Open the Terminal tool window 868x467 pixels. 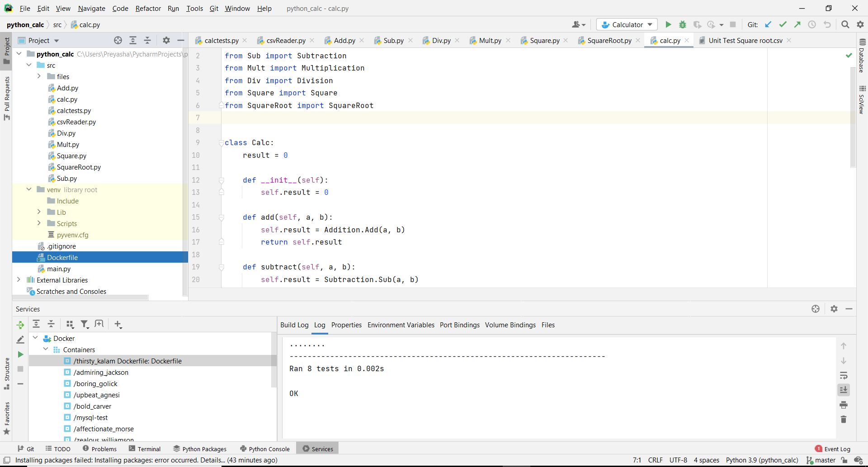145,448
